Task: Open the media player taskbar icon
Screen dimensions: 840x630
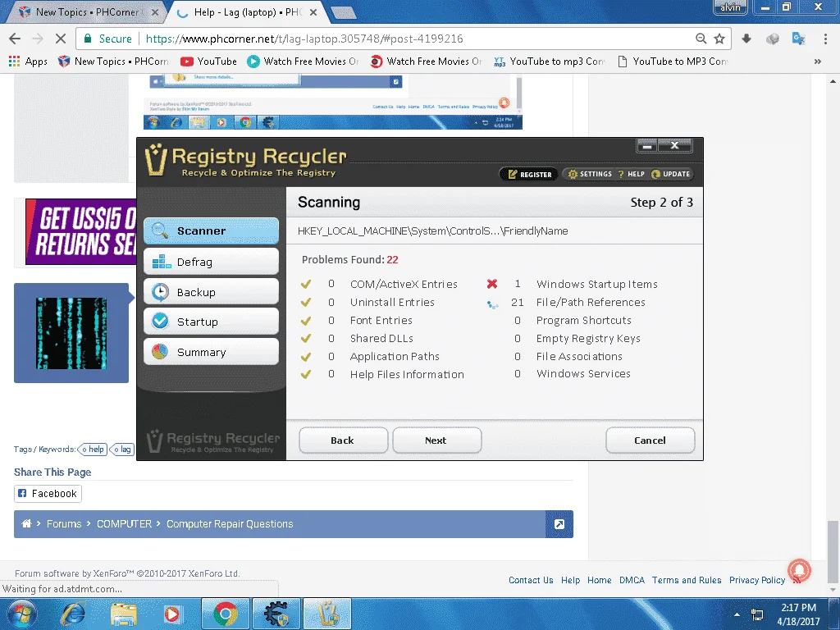Action: [171, 614]
